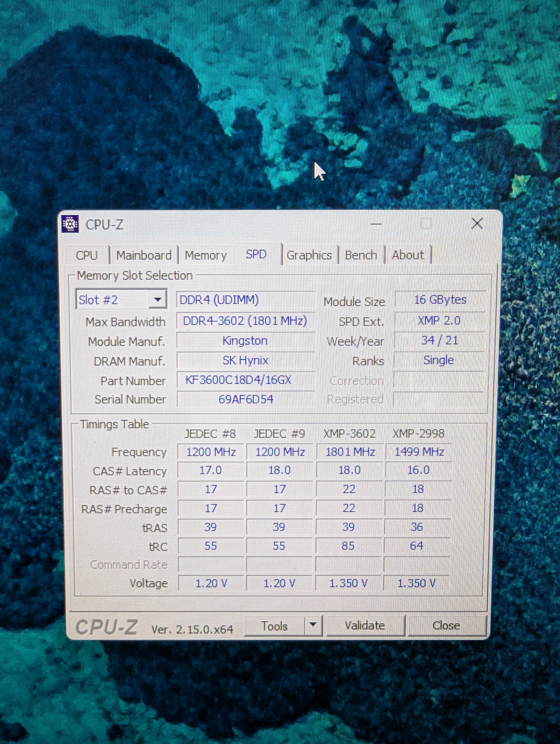Click the DRAM Manuf. value SK Hynix
The height and width of the screenshot is (744, 560).
pos(245,360)
